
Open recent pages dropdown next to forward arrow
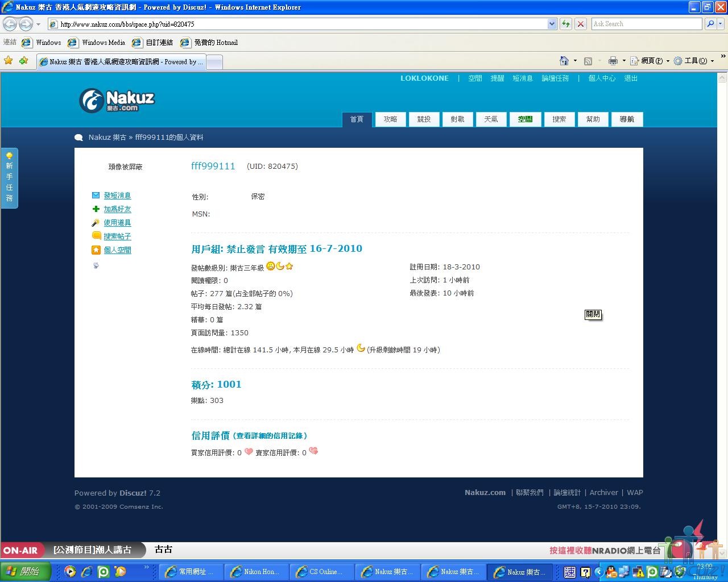point(38,24)
